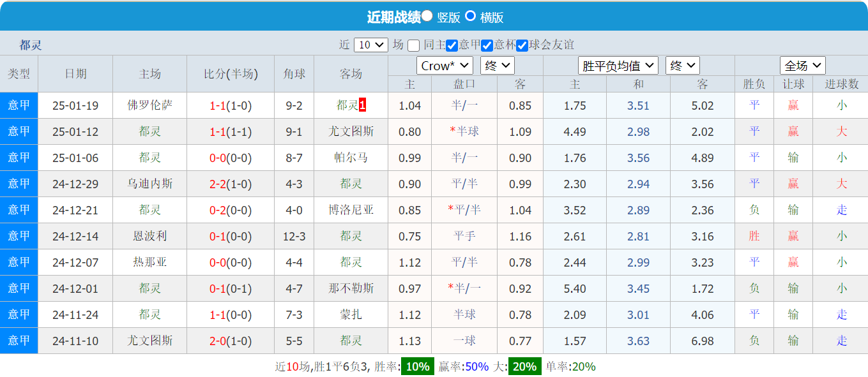
Task: Uncheck the 球会友谊 filter
Action: click(522, 44)
